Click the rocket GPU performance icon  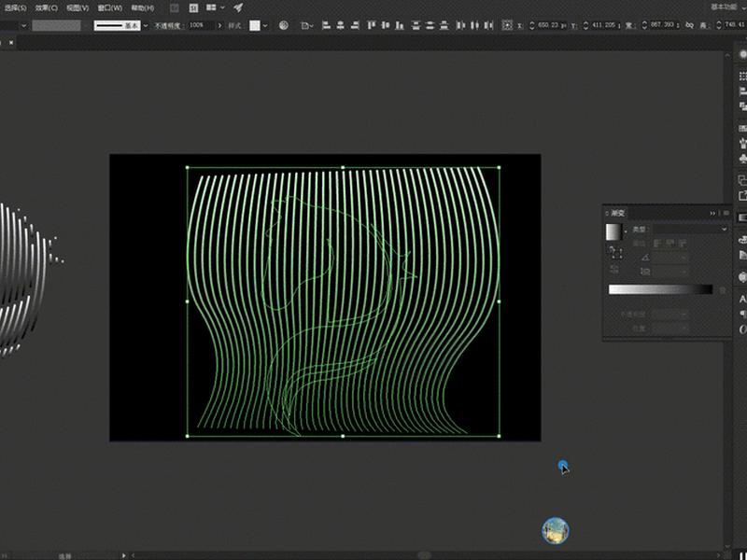pyautogui.click(x=238, y=7)
